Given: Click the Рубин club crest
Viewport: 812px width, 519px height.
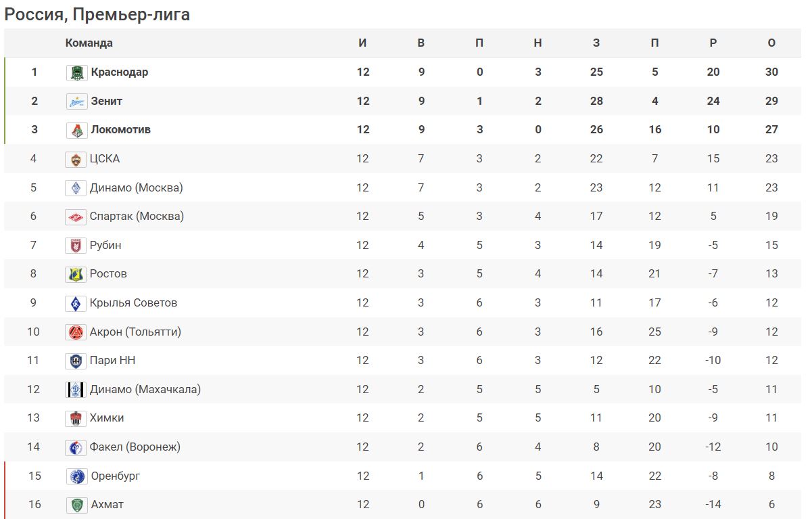Looking at the screenshot, I should tap(76, 246).
